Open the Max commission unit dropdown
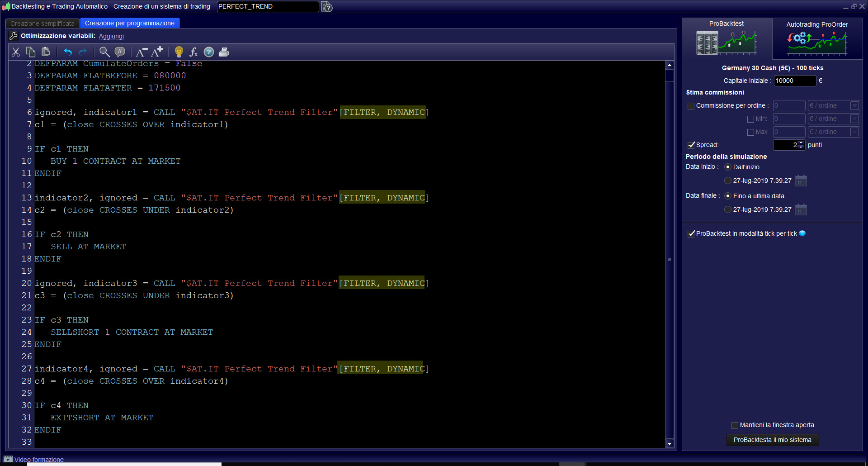The width and height of the screenshot is (868, 466). (x=854, y=132)
